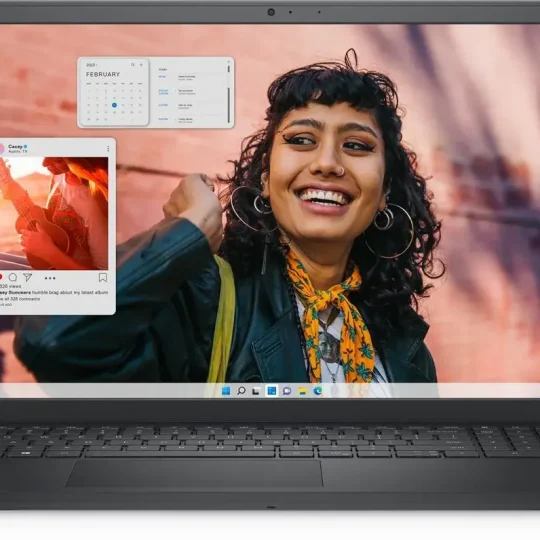Click comment bubble icon on post

point(13,277)
